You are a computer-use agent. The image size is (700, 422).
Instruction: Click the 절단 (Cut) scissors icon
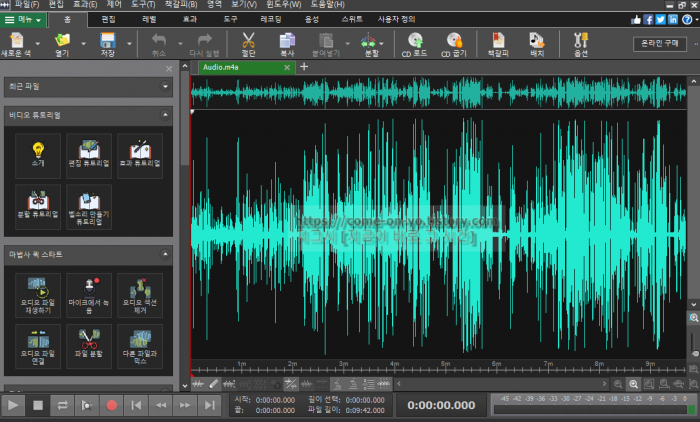[x=248, y=42]
